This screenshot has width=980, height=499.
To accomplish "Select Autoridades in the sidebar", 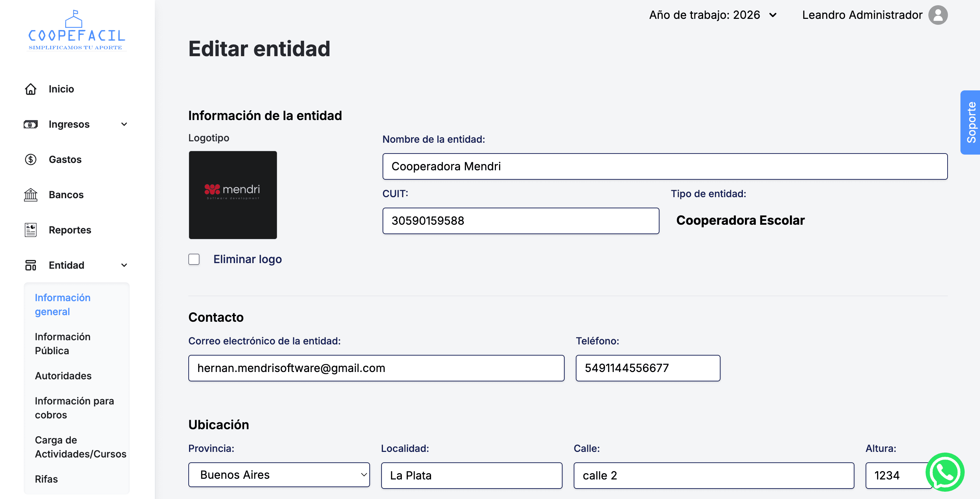I will pyautogui.click(x=63, y=376).
